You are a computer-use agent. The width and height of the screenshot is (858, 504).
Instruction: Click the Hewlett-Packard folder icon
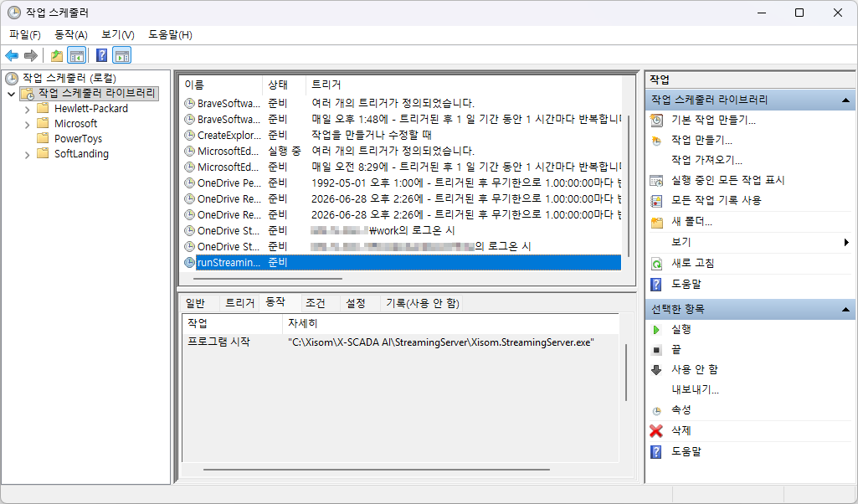[43, 108]
